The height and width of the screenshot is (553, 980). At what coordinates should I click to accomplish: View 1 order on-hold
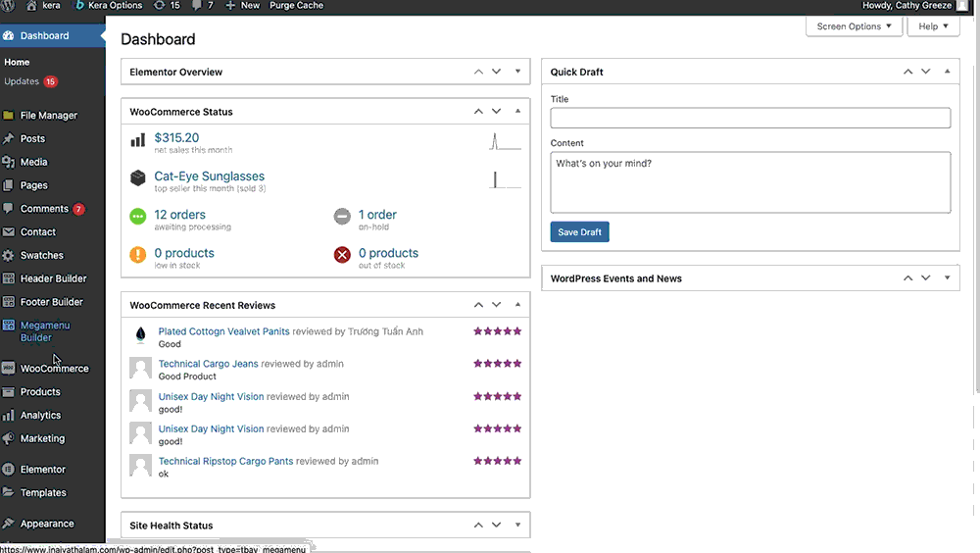[x=377, y=215]
